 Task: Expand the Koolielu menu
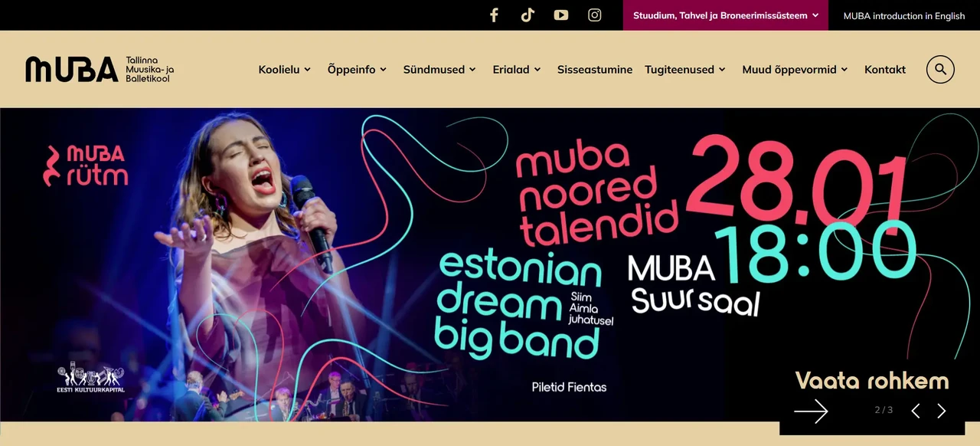285,69
